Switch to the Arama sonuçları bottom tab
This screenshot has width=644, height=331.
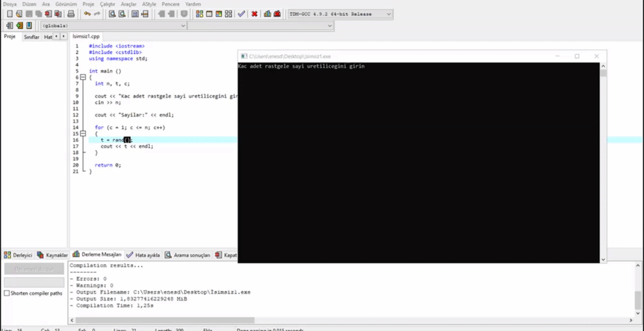tap(187, 255)
